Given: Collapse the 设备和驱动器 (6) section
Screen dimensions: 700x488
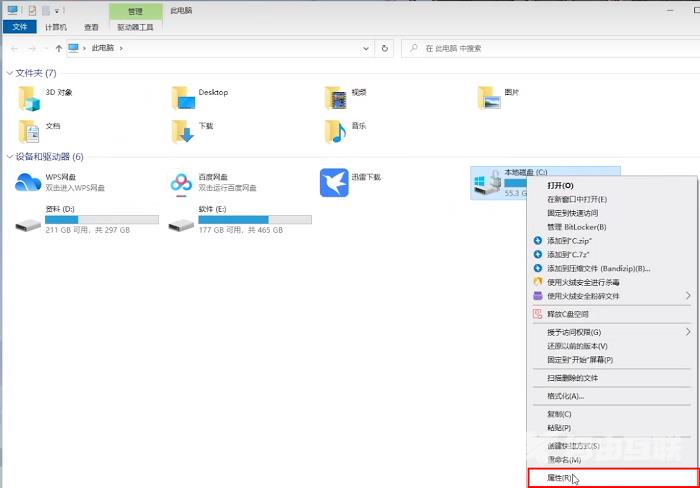Looking at the screenshot, I should [x=9, y=157].
